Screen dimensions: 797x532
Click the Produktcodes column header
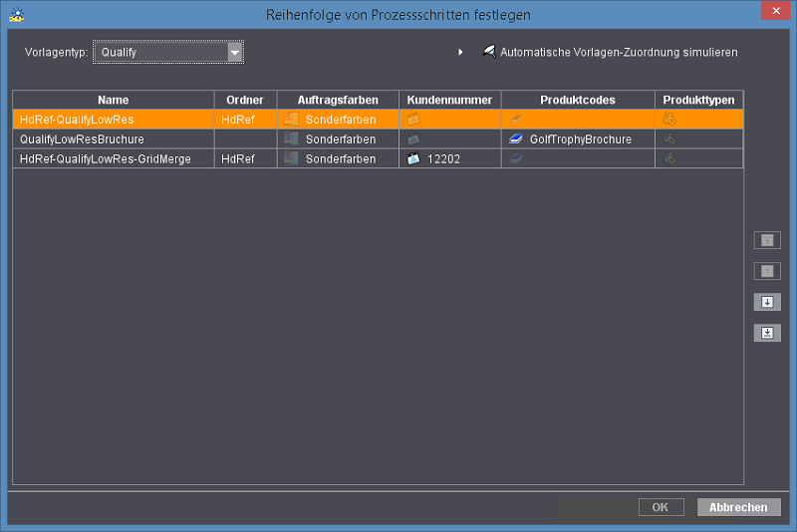point(577,100)
